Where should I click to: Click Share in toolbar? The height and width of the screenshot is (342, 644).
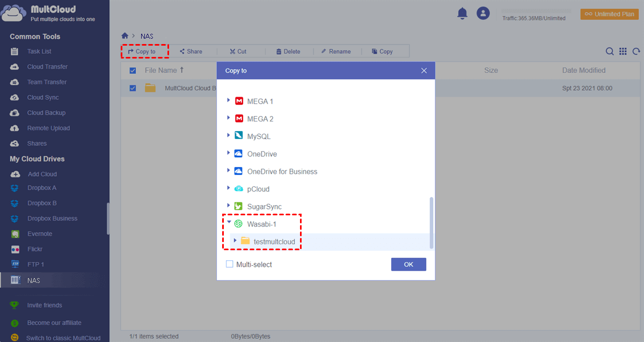pos(191,52)
